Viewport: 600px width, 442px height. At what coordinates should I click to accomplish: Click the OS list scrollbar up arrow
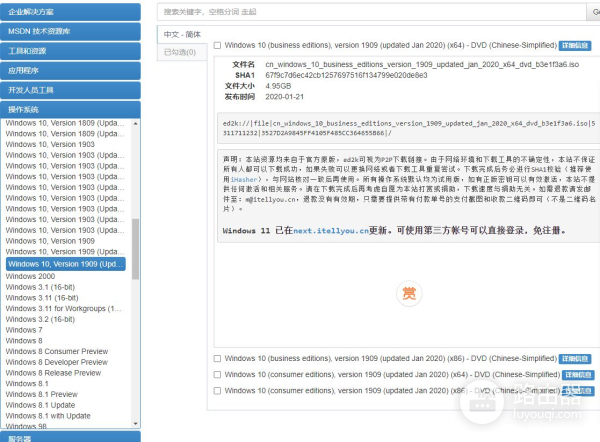tap(135, 123)
